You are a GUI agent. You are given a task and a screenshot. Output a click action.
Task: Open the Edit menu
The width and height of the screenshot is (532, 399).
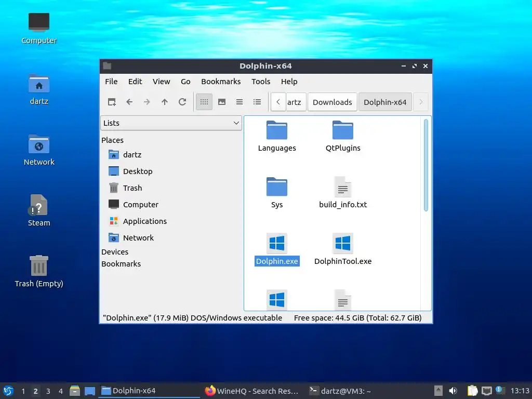pyautogui.click(x=135, y=82)
